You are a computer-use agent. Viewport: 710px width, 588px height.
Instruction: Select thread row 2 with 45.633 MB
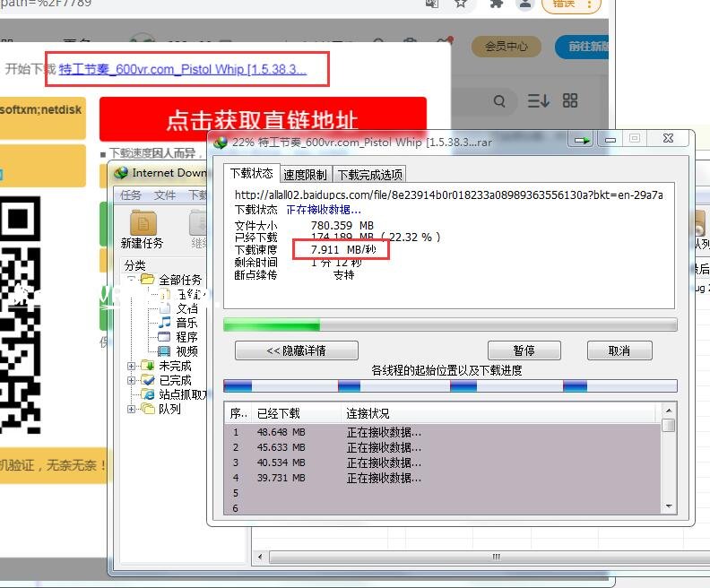point(443,447)
